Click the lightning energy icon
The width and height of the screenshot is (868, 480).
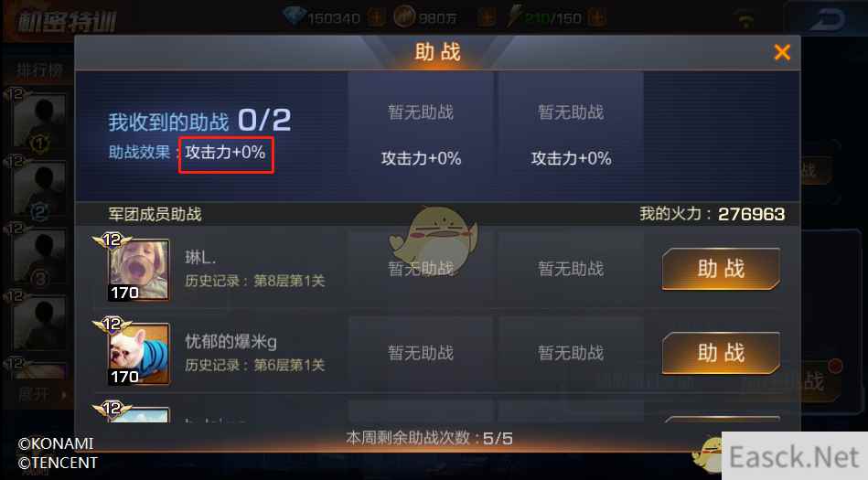pyautogui.click(x=514, y=16)
